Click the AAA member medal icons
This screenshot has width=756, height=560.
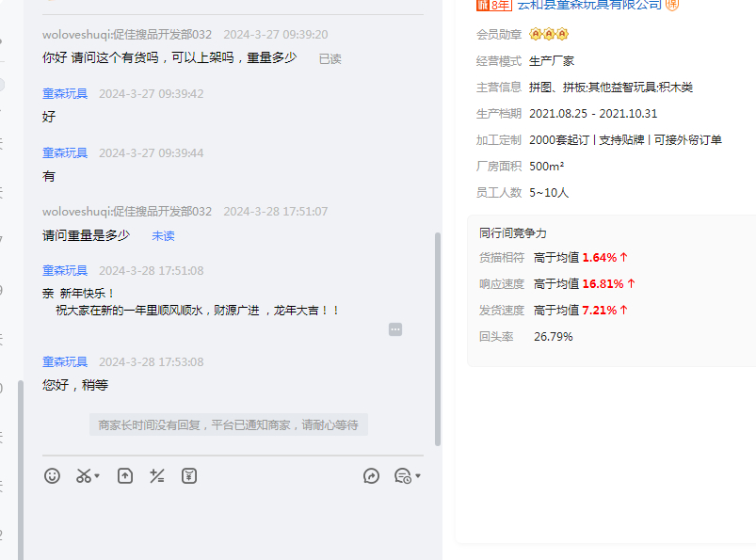(549, 35)
